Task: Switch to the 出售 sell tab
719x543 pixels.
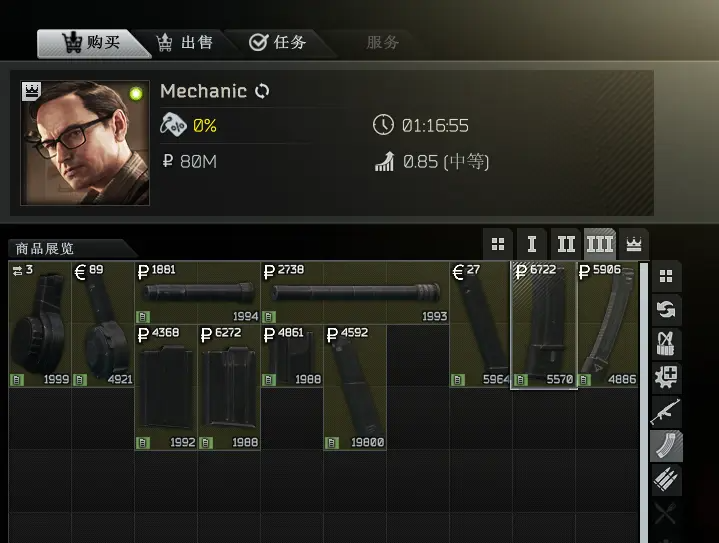Action: pyautogui.click(x=184, y=43)
